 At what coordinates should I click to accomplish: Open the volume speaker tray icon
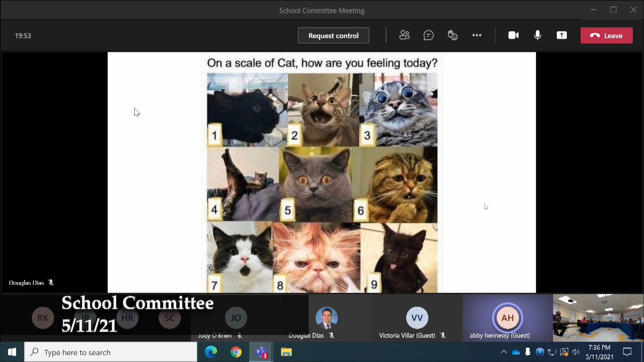click(x=576, y=352)
